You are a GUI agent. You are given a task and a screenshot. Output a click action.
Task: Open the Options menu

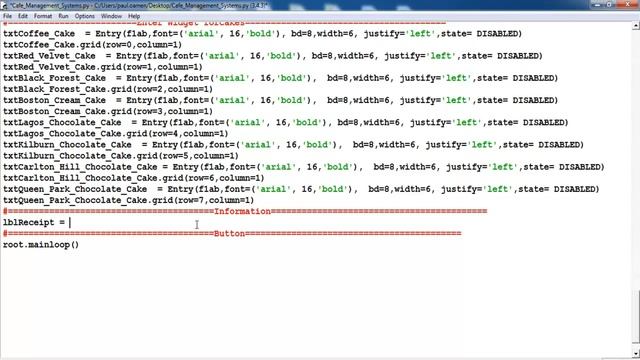(x=84, y=16)
